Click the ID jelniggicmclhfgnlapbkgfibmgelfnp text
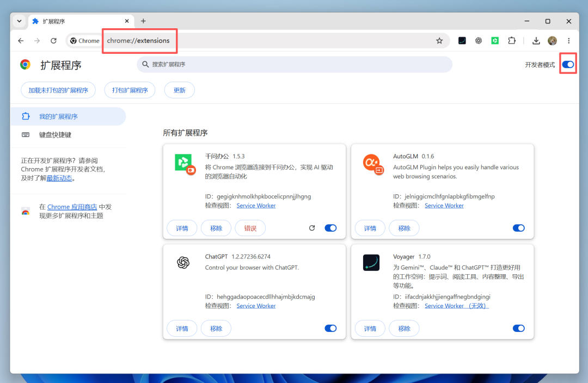The height and width of the screenshot is (383, 588). 444,196
